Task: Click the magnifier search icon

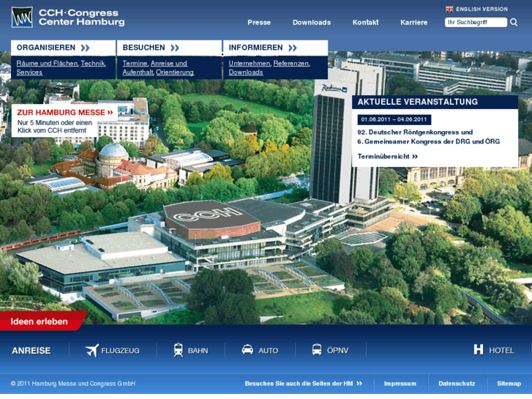Action: point(514,23)
